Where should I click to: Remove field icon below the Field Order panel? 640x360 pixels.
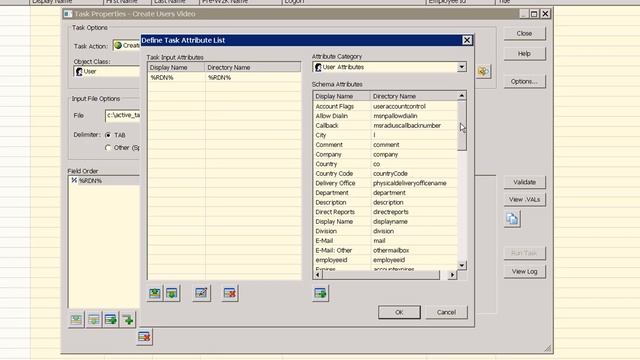coord(144,337)
